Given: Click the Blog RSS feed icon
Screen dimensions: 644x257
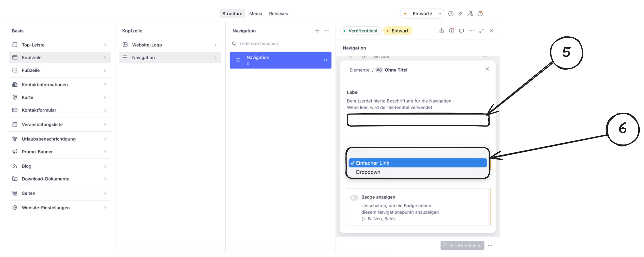Looking at the screenshot, I should (x=15, y=166).
